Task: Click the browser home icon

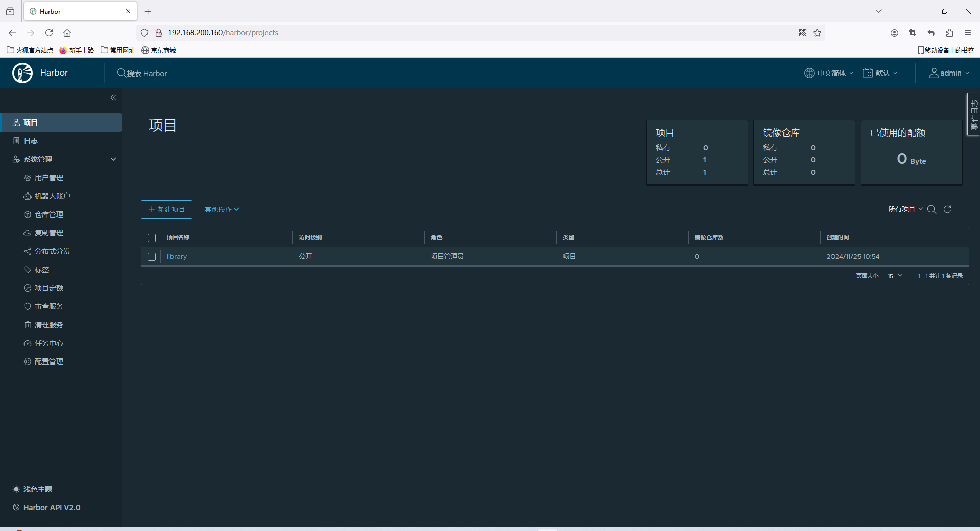Action: pyautogui.click(x=67, y=33)
